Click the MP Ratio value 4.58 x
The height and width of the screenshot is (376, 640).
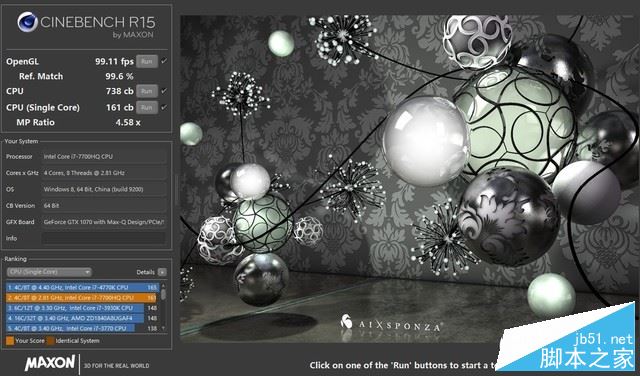coord(128,122)
